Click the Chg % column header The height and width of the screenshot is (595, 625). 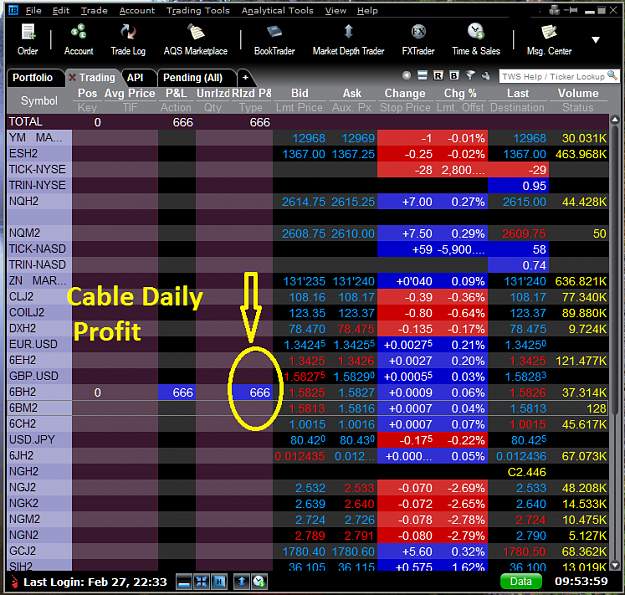(460, 93)
